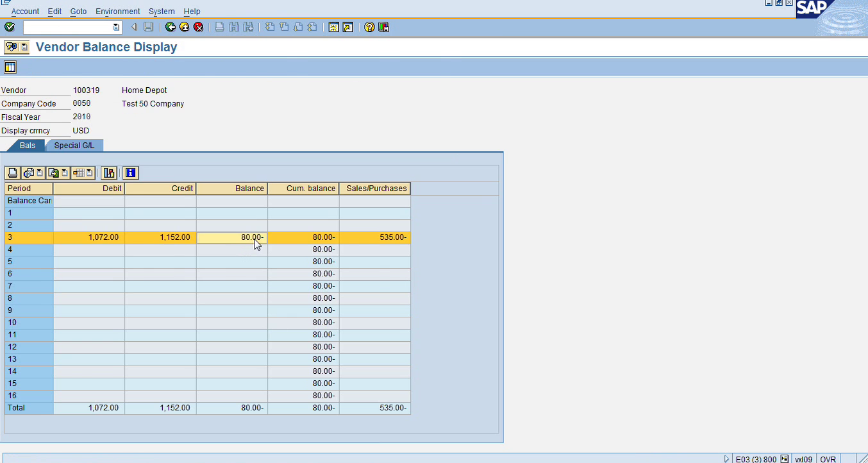Click the blue Information icon in grid toolbar

coord(131,173)
